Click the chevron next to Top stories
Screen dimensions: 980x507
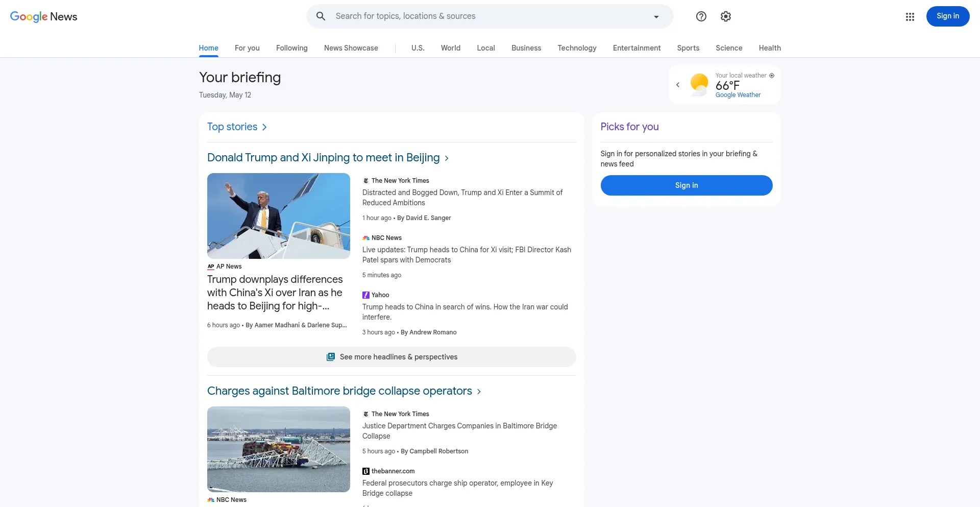coord(264,127)
